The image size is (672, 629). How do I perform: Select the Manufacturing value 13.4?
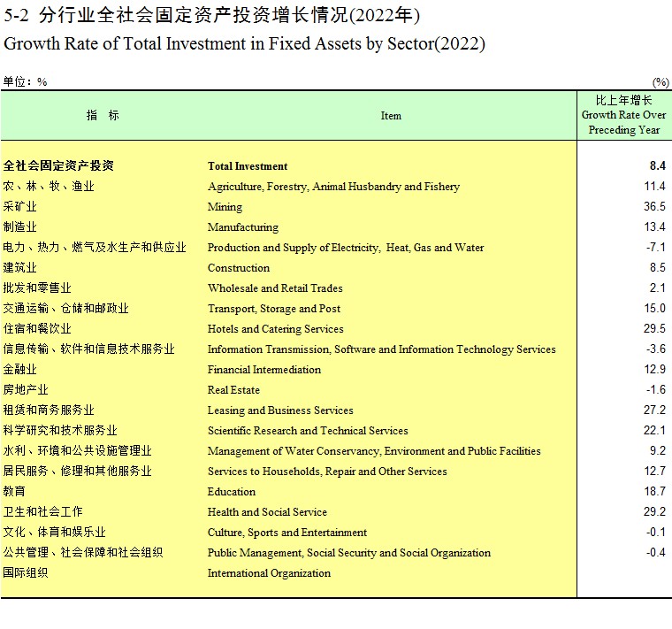(x=654, y=226)
